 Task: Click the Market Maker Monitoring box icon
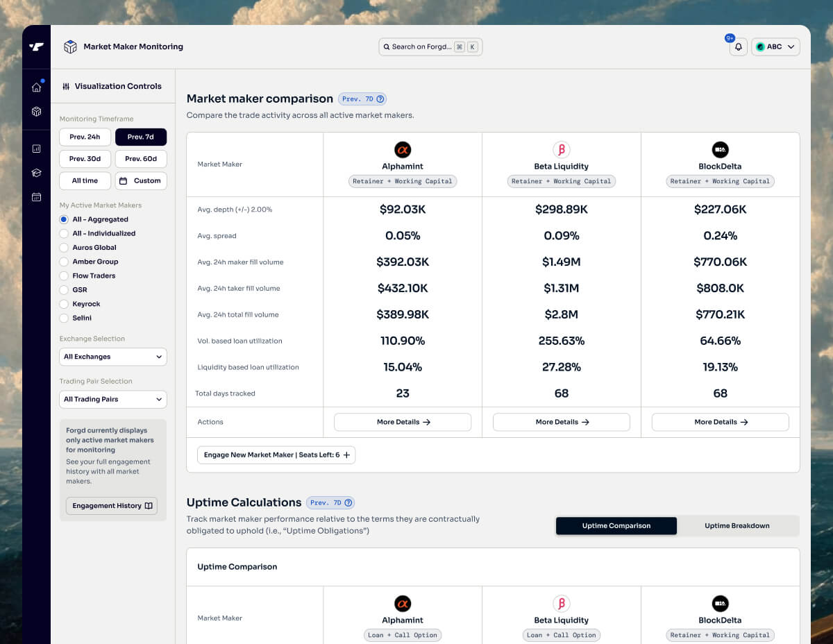[x=70, y=46]
